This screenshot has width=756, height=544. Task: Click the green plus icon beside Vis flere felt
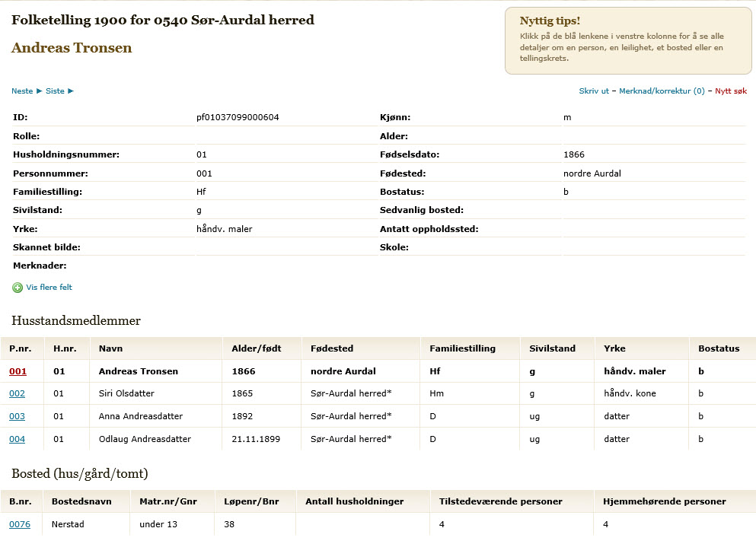(18, 288)
